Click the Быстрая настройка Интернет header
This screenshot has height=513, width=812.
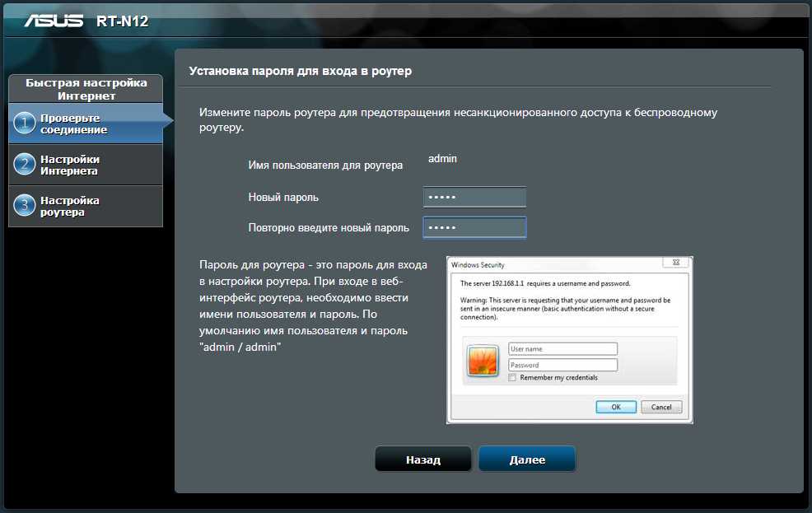(86, 89)
